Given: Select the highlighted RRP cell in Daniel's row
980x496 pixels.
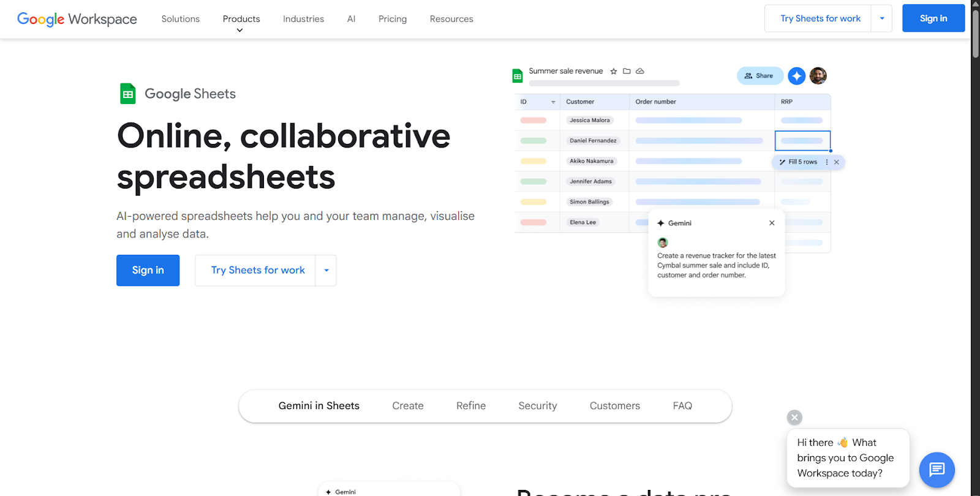Looking at the screenshot, I should pyautogui.click(x=803, y=141).
